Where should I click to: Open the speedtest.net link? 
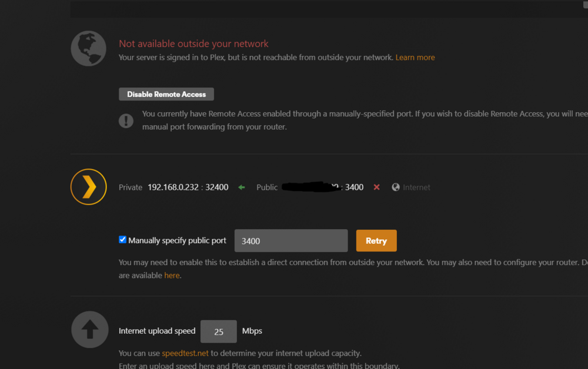185,353
